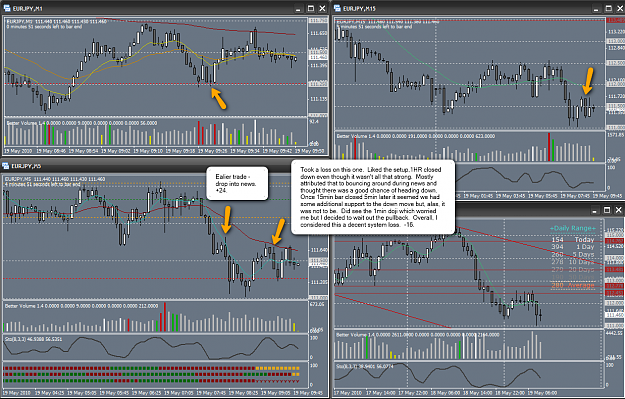Screen dimensions: 625x399
Task: Minimize the EURJPY,M15 chart window
Action: click(x=596, y=8)
